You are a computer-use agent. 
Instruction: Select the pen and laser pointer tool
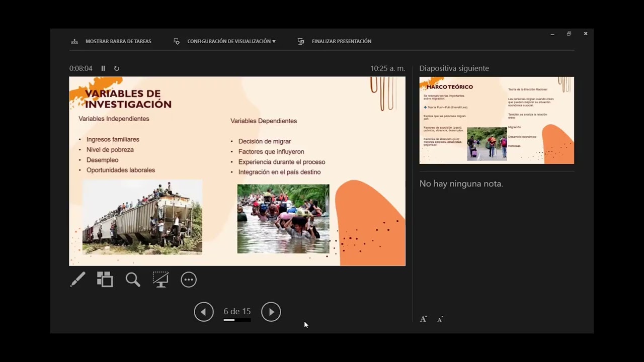(x=77, y=280)
